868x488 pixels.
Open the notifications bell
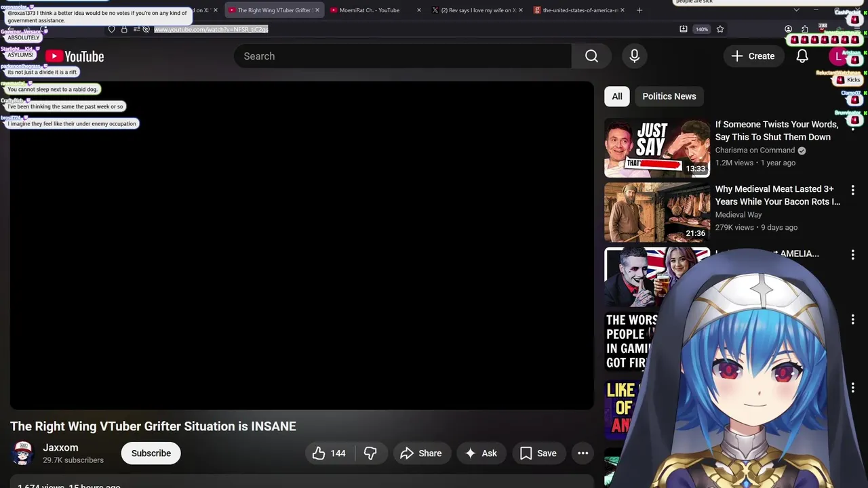(x=802, y=56)
